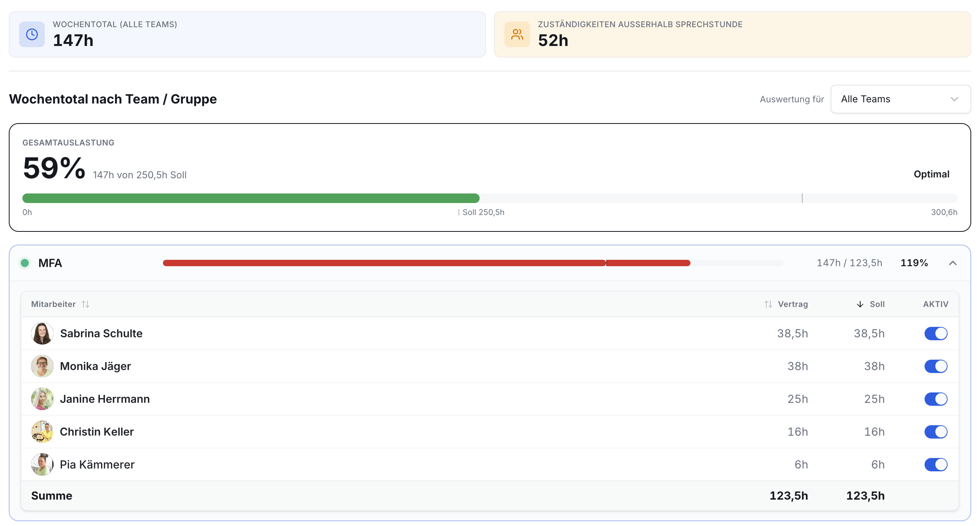Select the Sabrina Schulte name
The height and width of the screenshot is (526, 980).
click(x=101, y=333)
